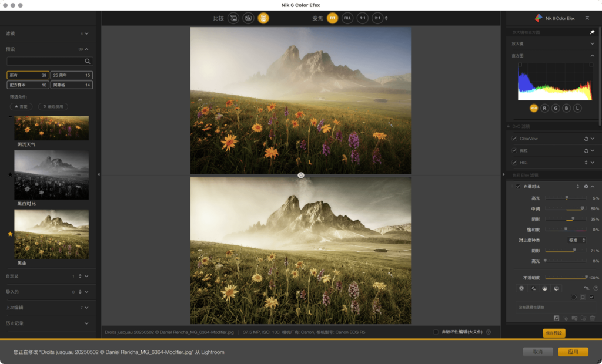
Task: Select the 阿弗格 preset category
Action: click(71, 85)
